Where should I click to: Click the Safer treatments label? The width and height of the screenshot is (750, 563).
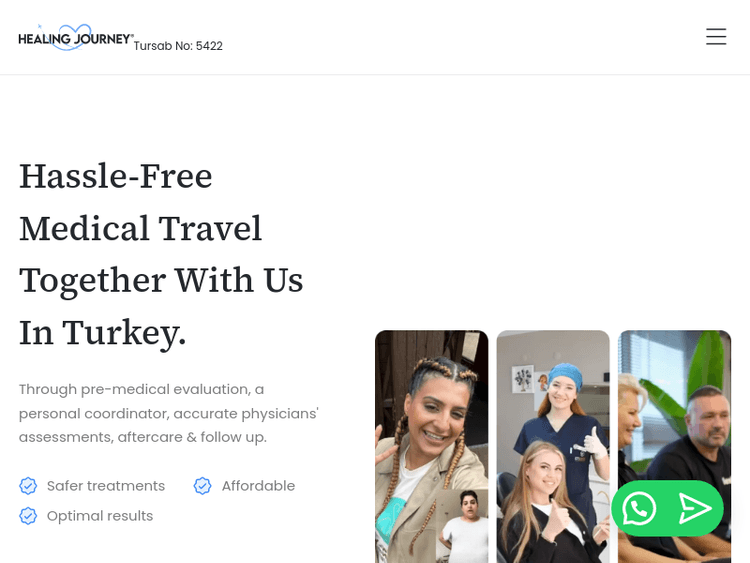(x=106, y=486)
